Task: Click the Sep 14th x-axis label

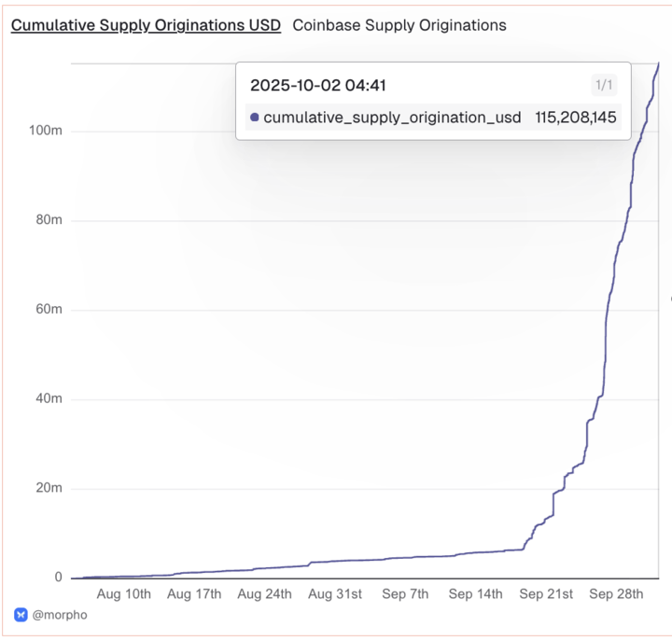Action: coord(475,593)
